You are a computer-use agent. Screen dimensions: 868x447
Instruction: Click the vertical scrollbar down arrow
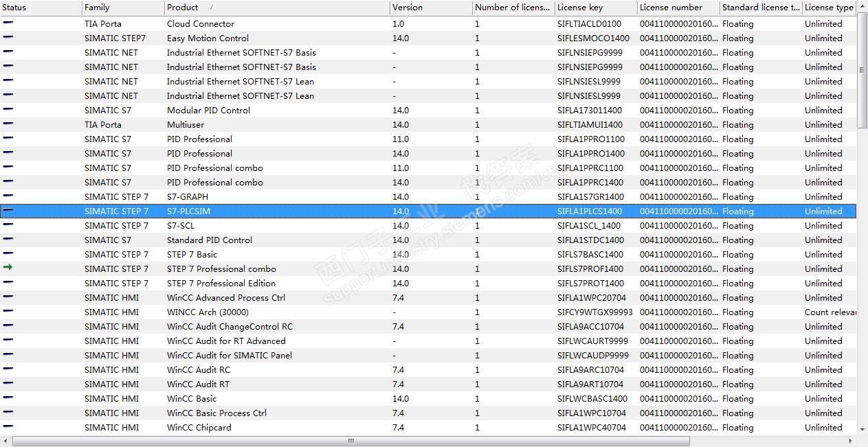(863, 429)
